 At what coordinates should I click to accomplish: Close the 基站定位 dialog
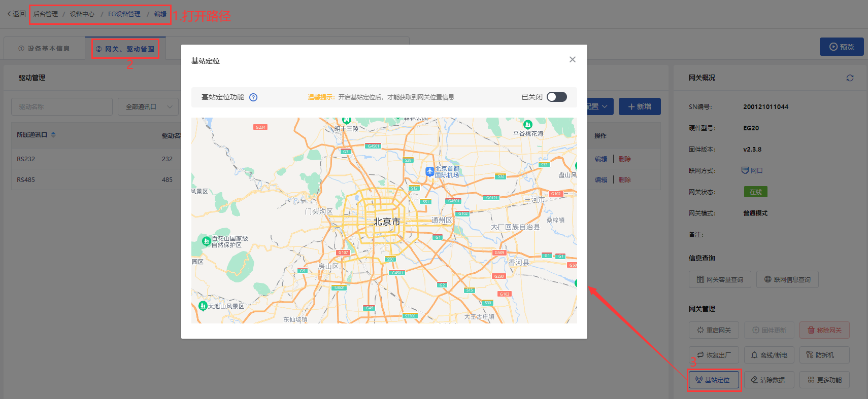[x=573, y=59]
